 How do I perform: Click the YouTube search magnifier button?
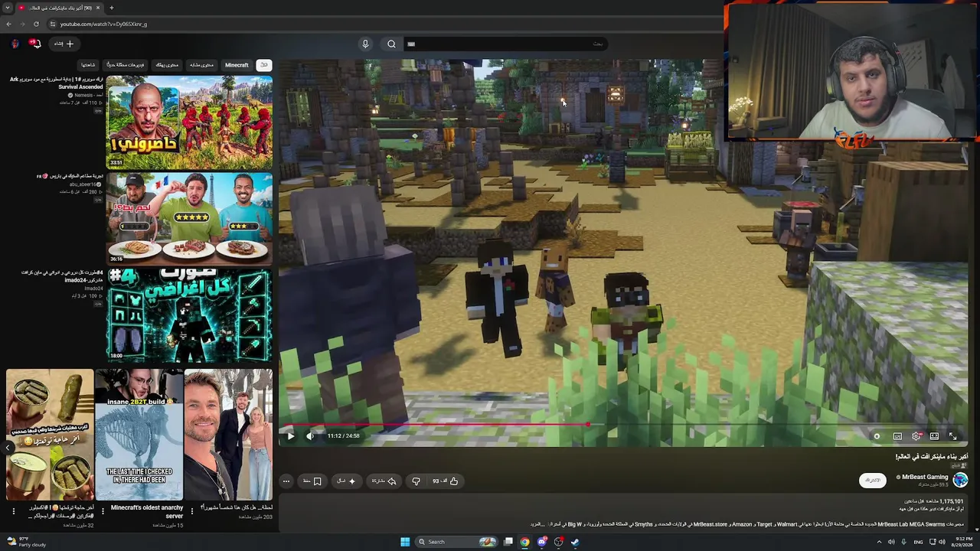coord(391,44)
